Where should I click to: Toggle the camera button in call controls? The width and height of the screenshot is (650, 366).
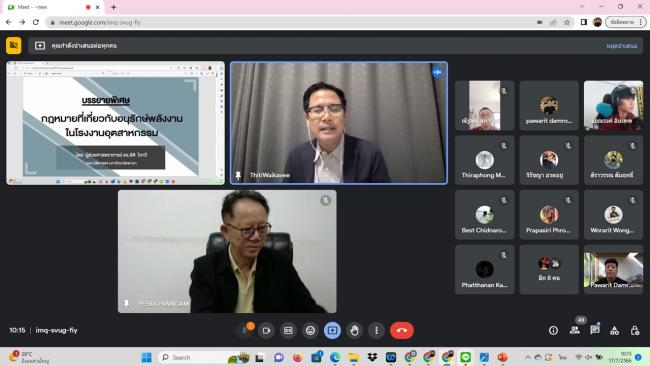(266, 330)
